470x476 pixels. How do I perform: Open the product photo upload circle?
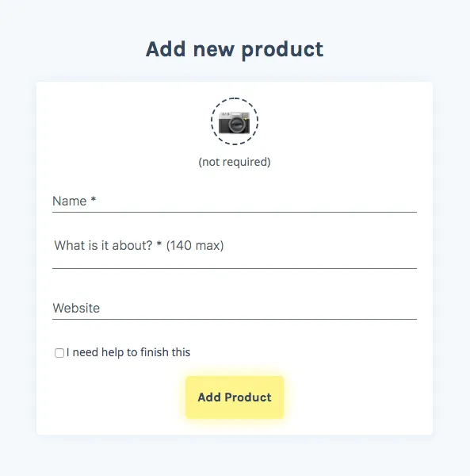coord(235,121)
